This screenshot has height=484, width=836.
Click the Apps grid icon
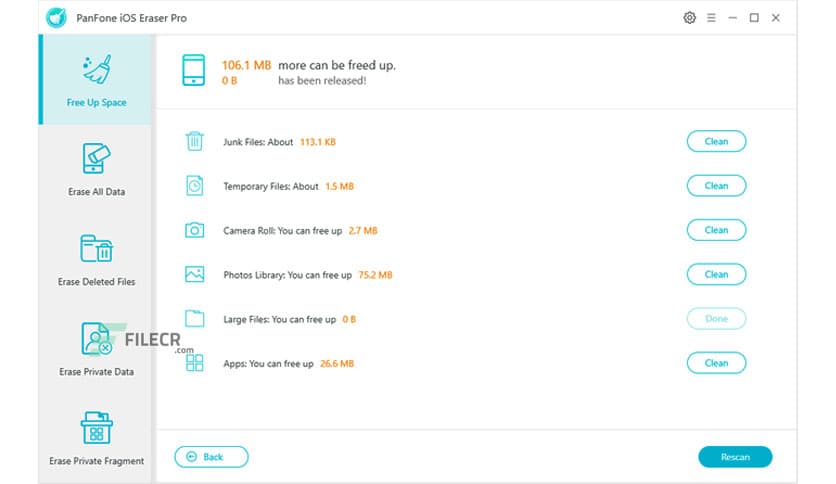194,363
